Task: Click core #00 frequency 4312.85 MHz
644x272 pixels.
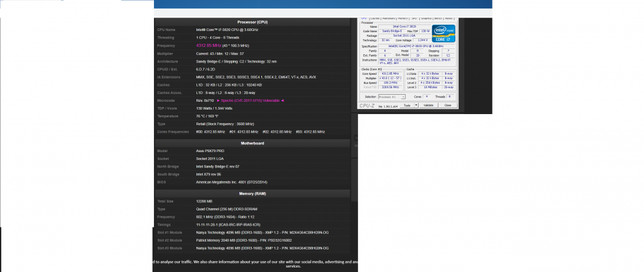Action: 211,132
